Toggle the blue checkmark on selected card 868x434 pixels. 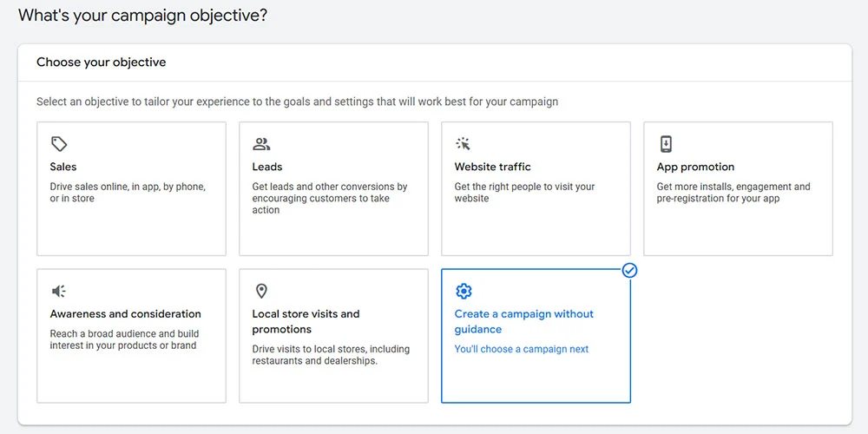pyautogui.click(x=630, y=271)
